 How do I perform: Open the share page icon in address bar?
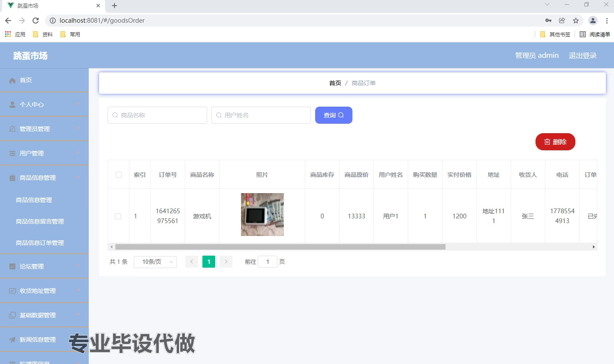562,21
